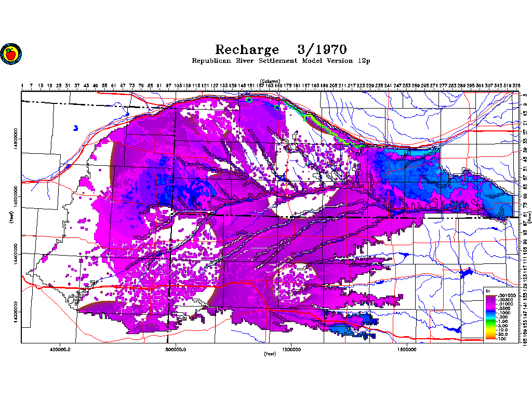Click column number '1' on the top axis
The height and width of the screenshot is (399, 532).
[x=22, y=86]
